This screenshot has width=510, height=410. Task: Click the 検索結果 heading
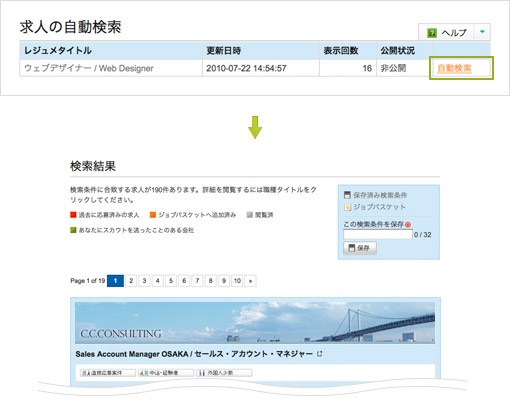click(93, 166)
